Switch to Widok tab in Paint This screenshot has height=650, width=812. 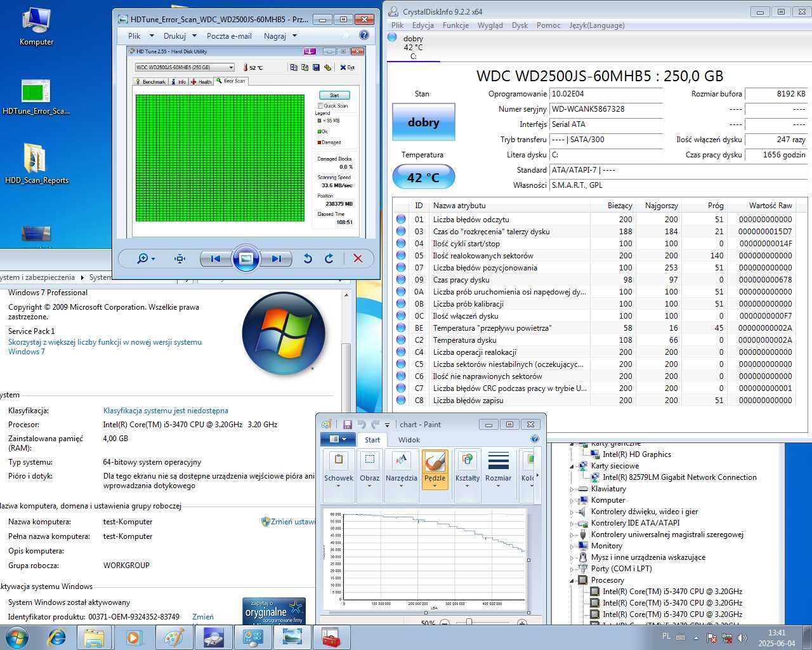409,439
